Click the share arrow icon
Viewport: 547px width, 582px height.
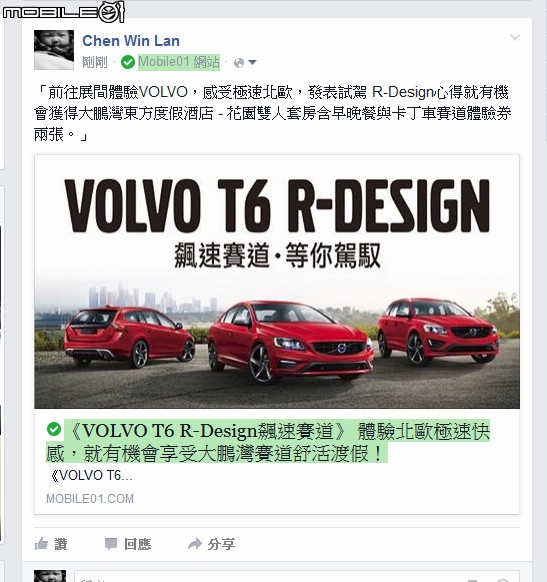[194, 544]
